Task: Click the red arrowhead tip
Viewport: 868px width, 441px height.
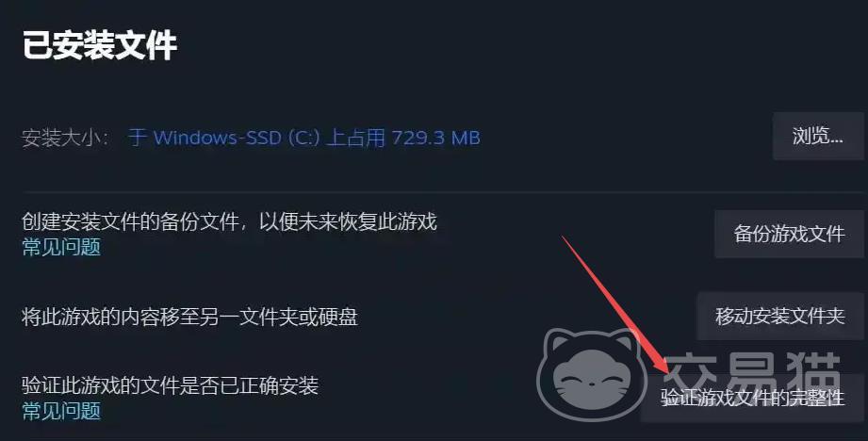Action: pos(666,371)
